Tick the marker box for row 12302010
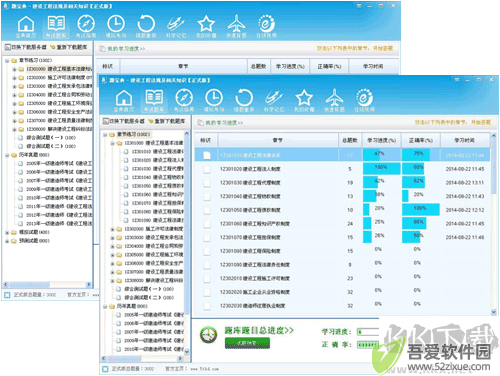The width and height of the screenshot is (500, 376). click(207, 278)
